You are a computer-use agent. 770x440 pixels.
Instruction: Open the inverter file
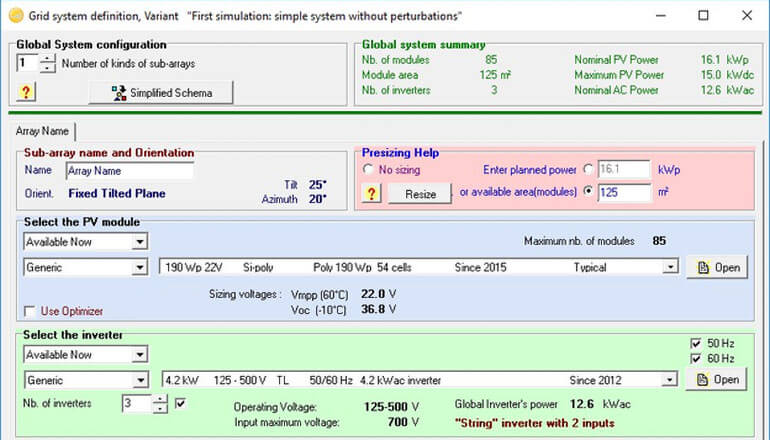tap(716, 380)
